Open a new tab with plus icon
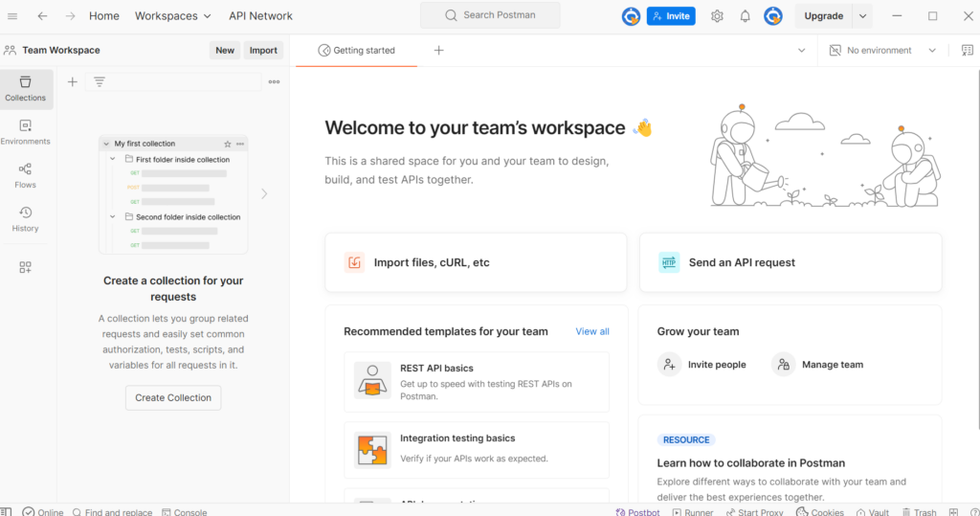The width and height of the screenshot is (980, 516). click(438, 50)
